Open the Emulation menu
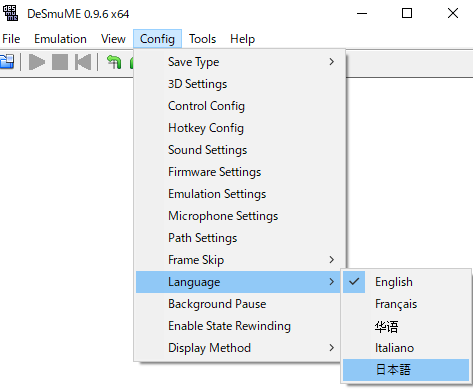Image resolution: width=473 pixels, height=392 pixels. [x=60, y=39]
